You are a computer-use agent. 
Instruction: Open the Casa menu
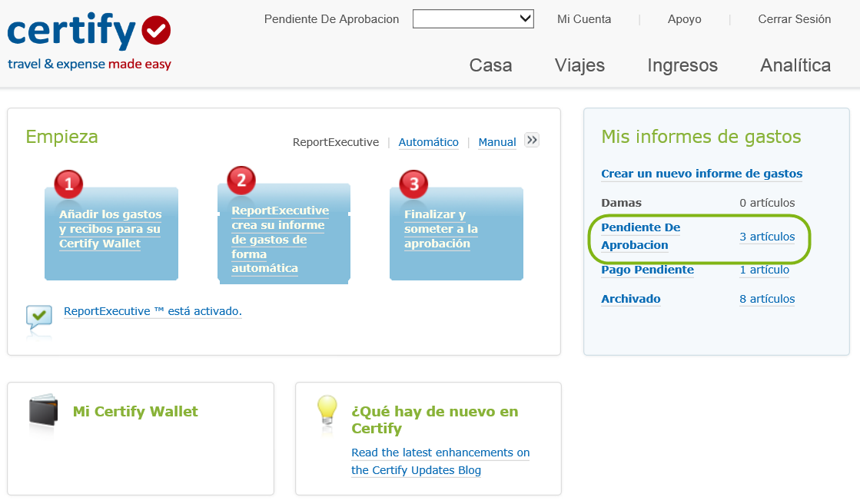pyautogui.click(x=490, y=65)
